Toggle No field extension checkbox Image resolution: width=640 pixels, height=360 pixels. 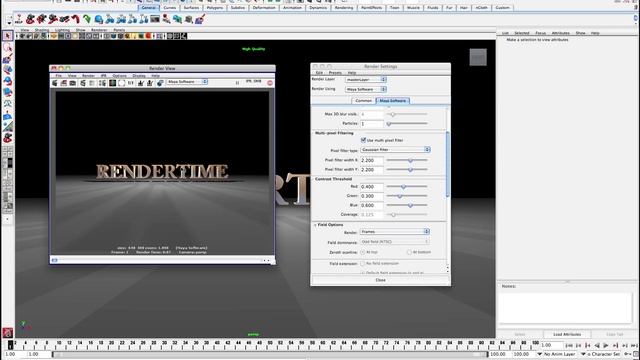(x=363, y=264)
